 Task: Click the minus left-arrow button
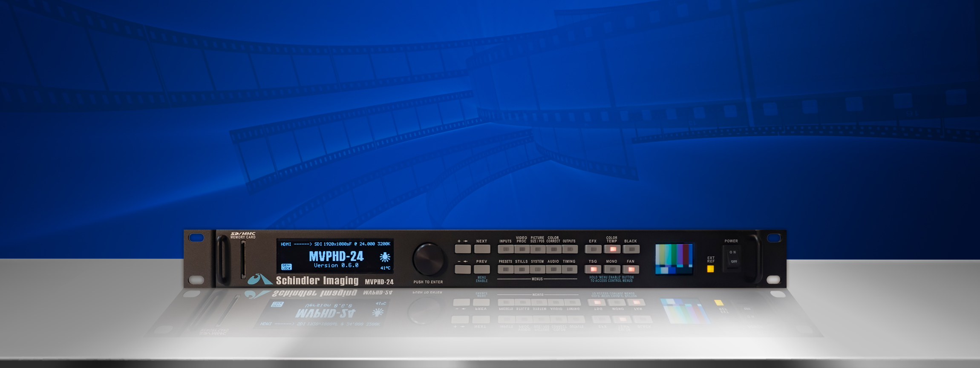[x=463, y=269]
